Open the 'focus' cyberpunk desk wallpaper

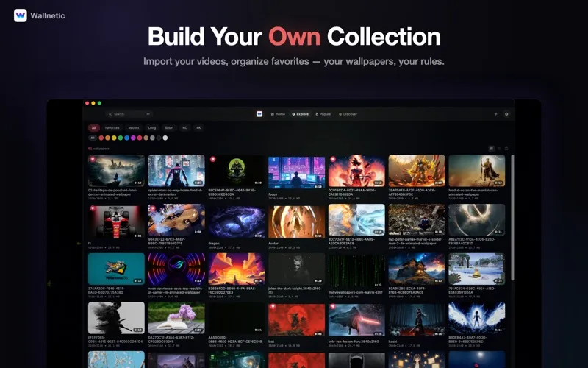(x=296, y=172)
